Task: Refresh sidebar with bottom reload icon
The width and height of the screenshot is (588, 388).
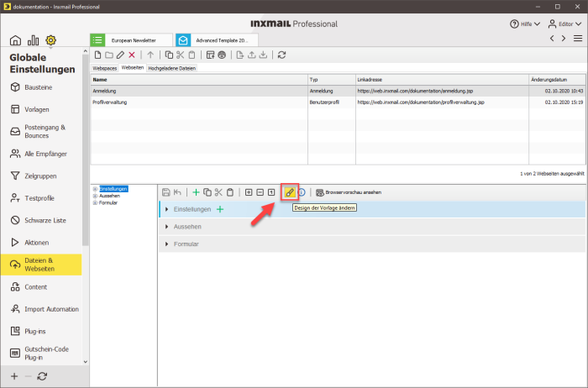Action: click(x=42, y=376)
